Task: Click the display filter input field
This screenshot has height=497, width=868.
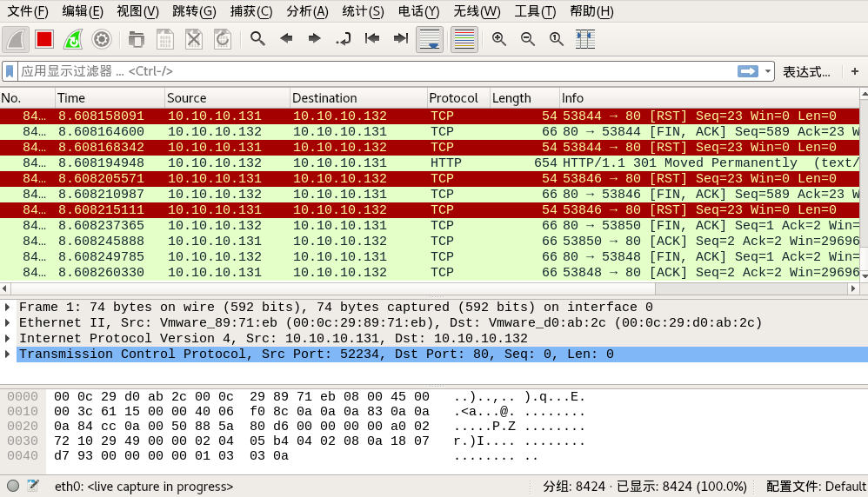Action: point(377,71)
